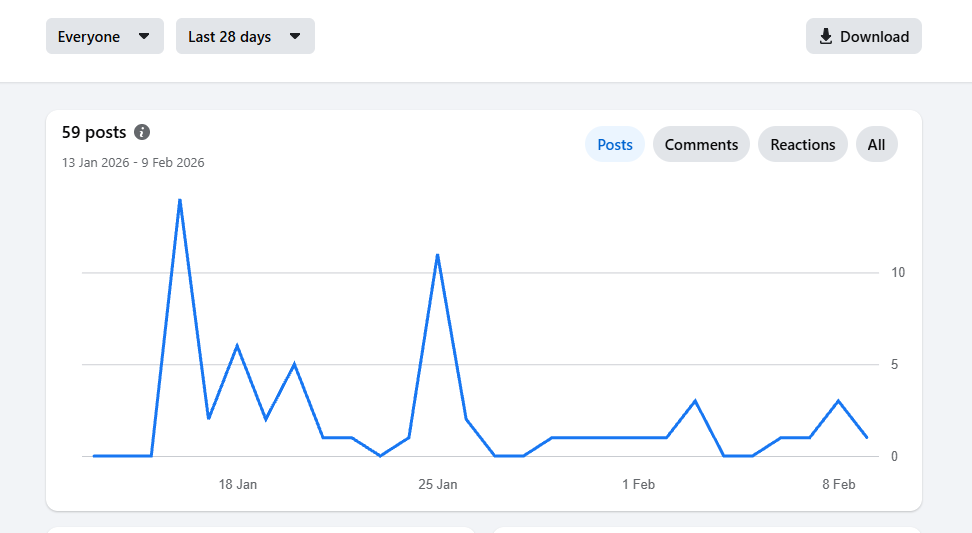Image resolution: width=972 pixels, height=533 pixels.
Task: Open the info icon beside 59 posts
Action: pyautogui.click(x=142, y=132)
